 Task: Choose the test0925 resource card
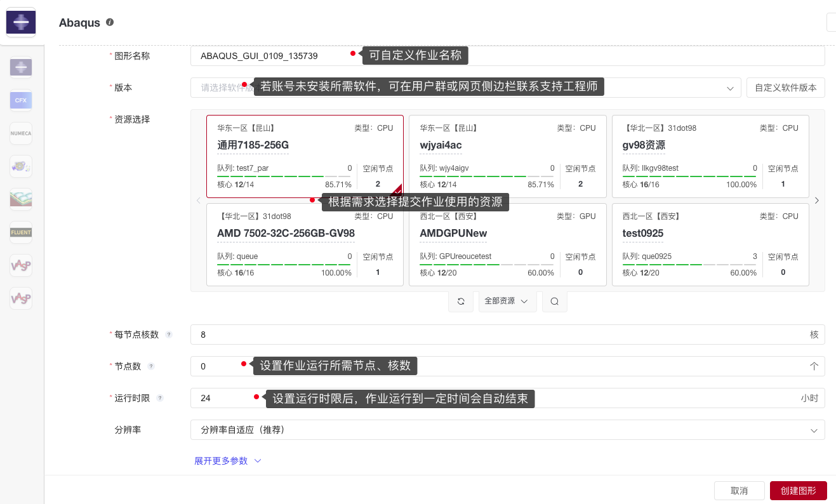710,244
